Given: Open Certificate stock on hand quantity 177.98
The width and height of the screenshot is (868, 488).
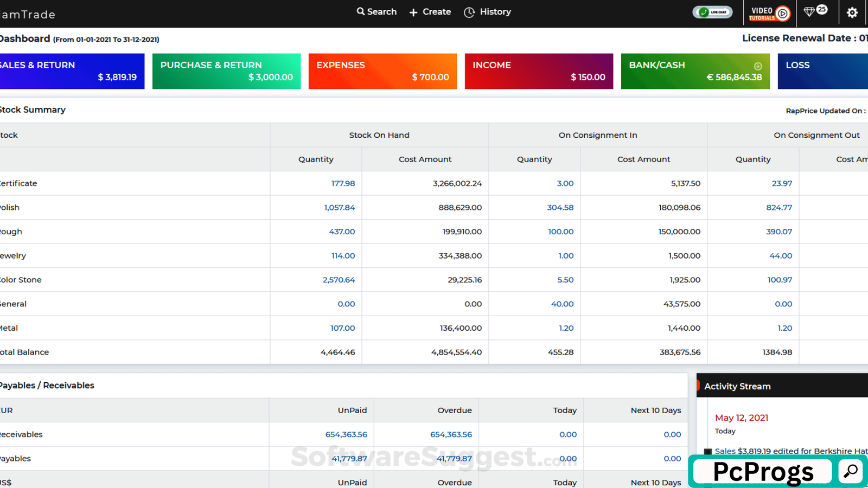Looking at the screenshot, I should coord(343,183).
